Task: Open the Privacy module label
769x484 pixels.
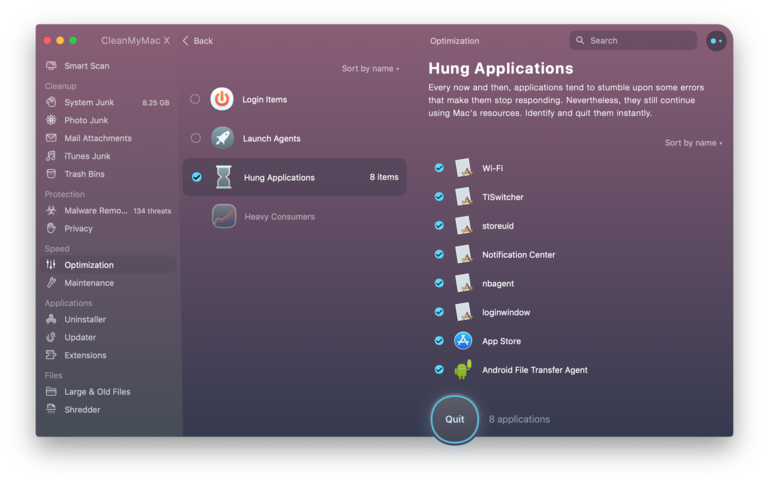Action: [78, 228]
